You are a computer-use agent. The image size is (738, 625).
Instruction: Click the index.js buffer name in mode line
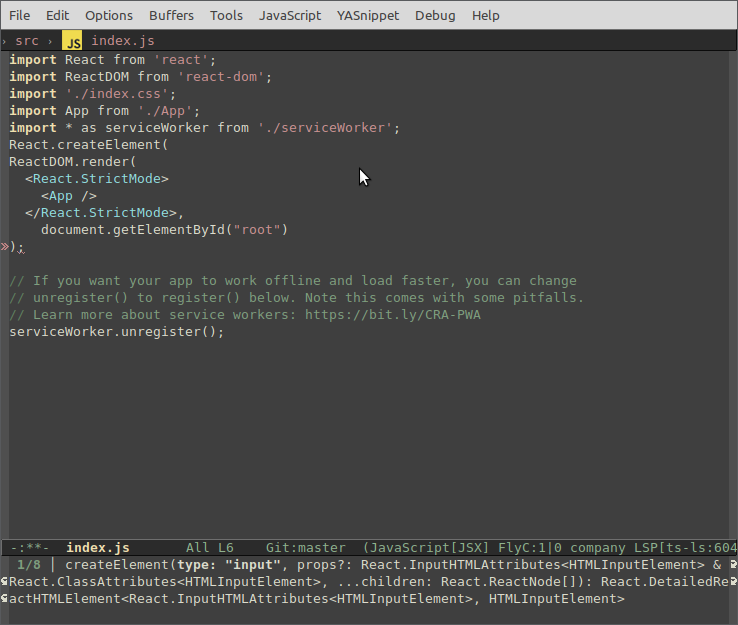[x=98, y=548]
